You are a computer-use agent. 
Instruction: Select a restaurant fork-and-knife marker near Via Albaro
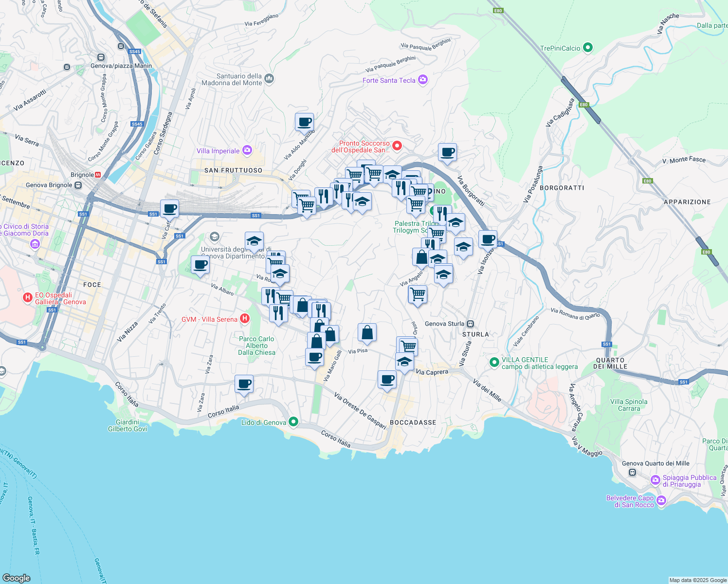click(x=268, y=295)
